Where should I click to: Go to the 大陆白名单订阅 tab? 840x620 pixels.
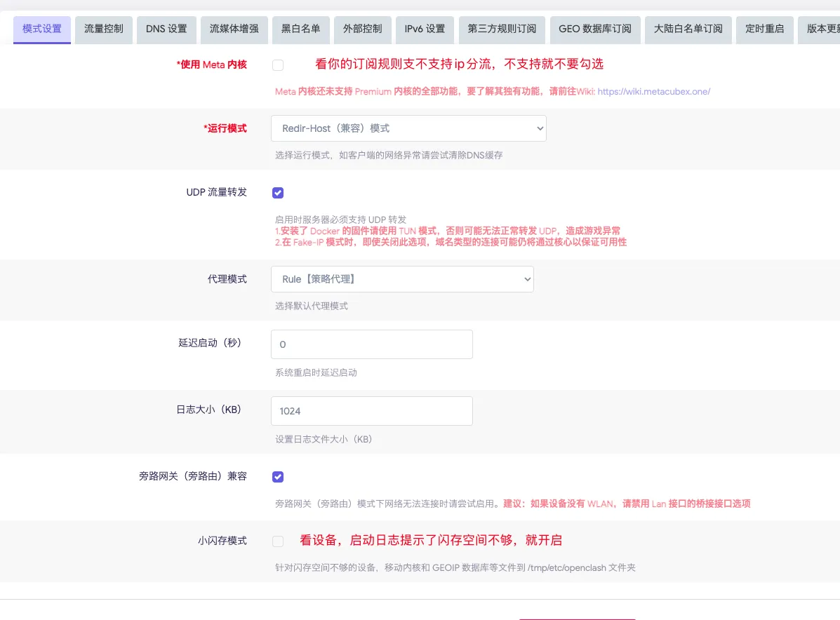coord(688,29)
